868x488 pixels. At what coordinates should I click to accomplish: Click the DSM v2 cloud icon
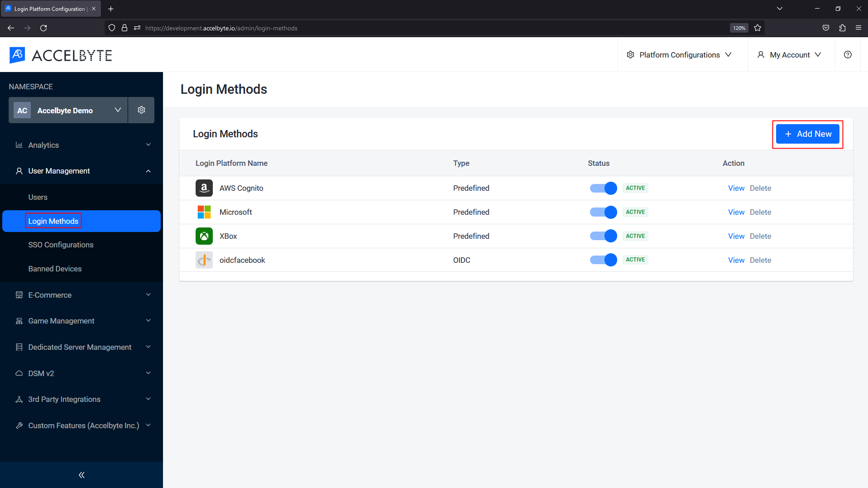[x=19, y=373]
